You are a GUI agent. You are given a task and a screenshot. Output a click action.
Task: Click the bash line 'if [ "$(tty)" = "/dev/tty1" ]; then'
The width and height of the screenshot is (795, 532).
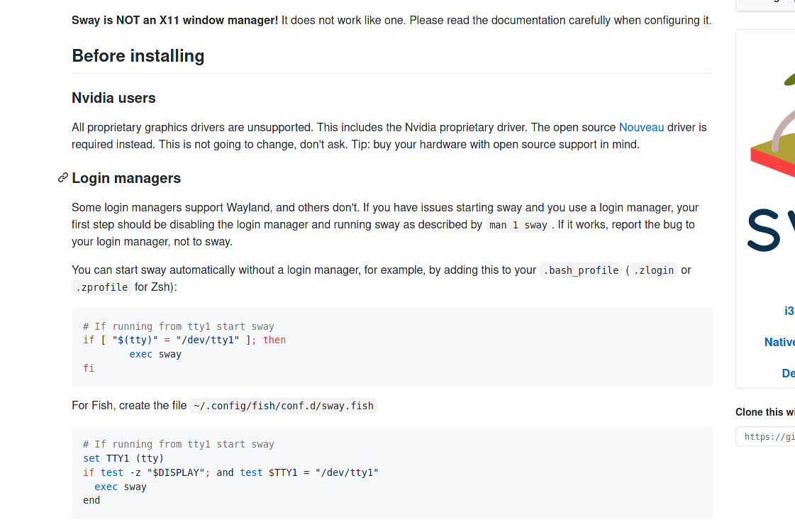tap(184, 340)
